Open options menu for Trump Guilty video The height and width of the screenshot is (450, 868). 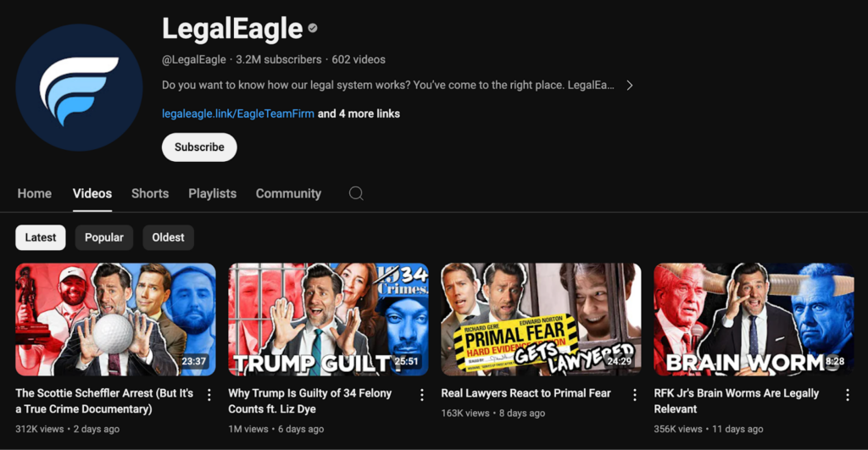click(422, 395)
